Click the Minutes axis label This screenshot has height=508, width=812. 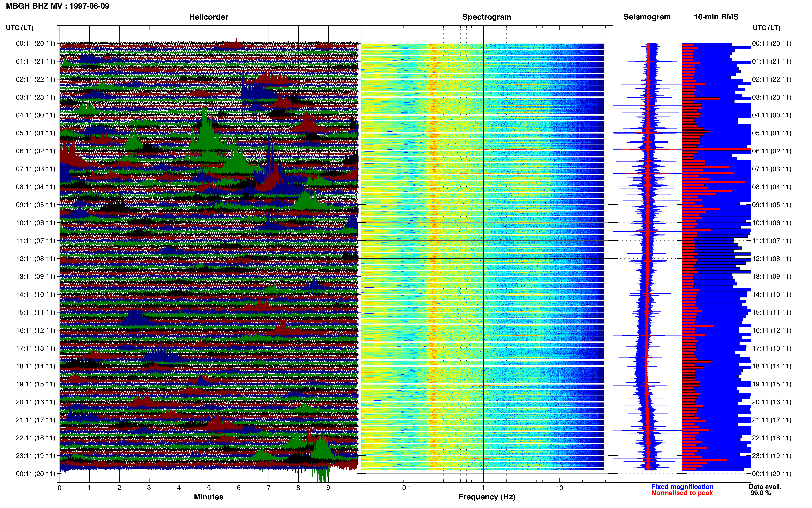click(x=209, y=497)
